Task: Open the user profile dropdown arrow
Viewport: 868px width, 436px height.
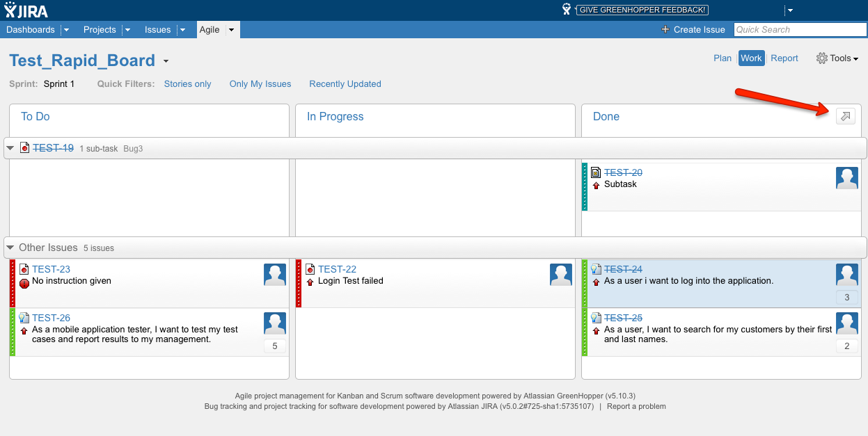Action: click(x=790, y=10)
